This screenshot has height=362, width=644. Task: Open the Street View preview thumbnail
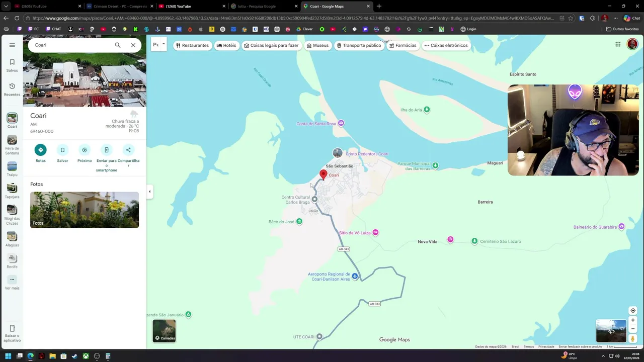click(611, 331)
